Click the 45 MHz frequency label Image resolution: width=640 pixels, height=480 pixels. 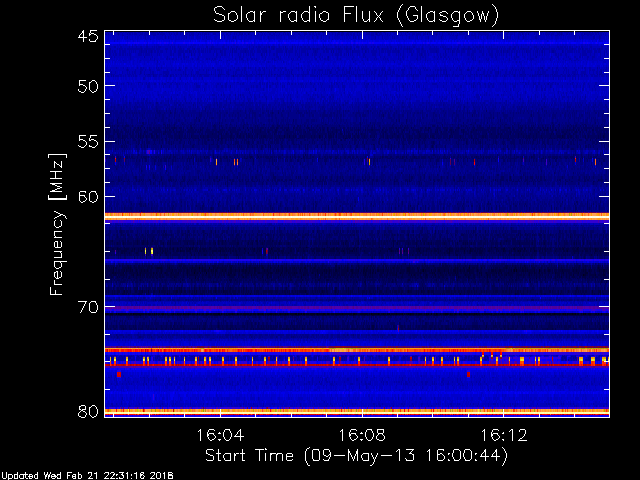coord(88,36)
